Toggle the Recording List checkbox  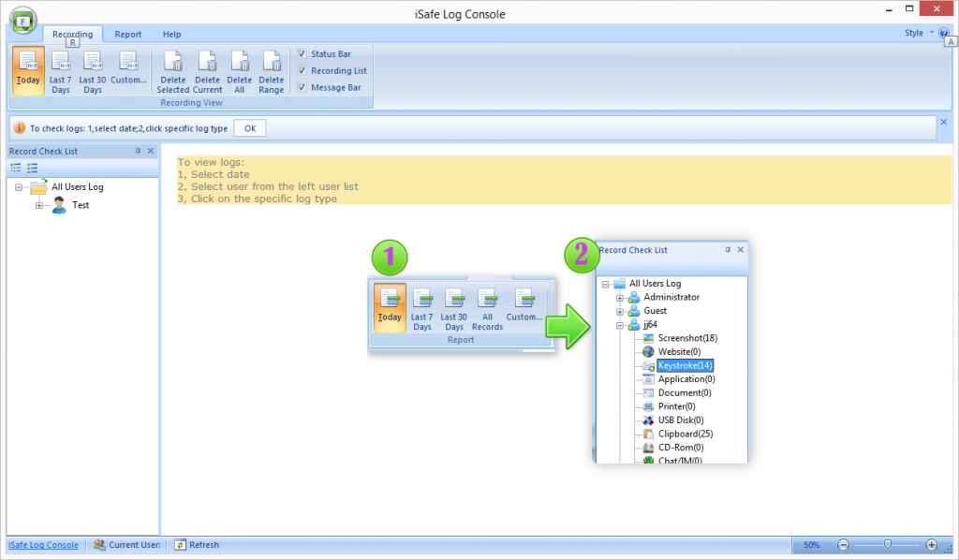[302, 70]
